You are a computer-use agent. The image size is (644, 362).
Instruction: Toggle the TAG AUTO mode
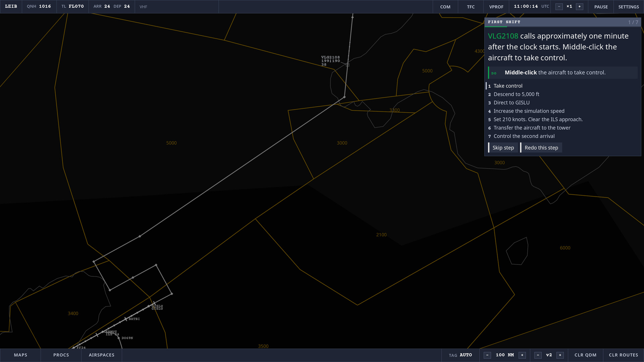click(461, 355)
